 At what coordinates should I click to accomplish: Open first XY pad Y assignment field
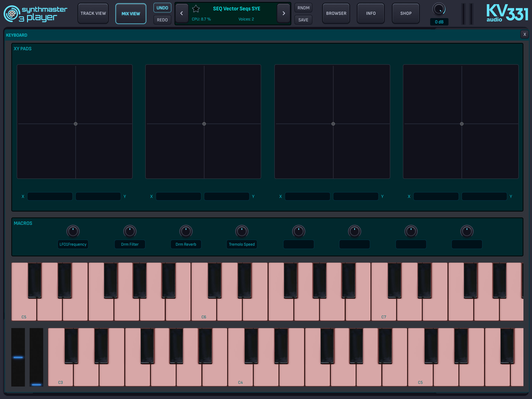click(98, 196)
